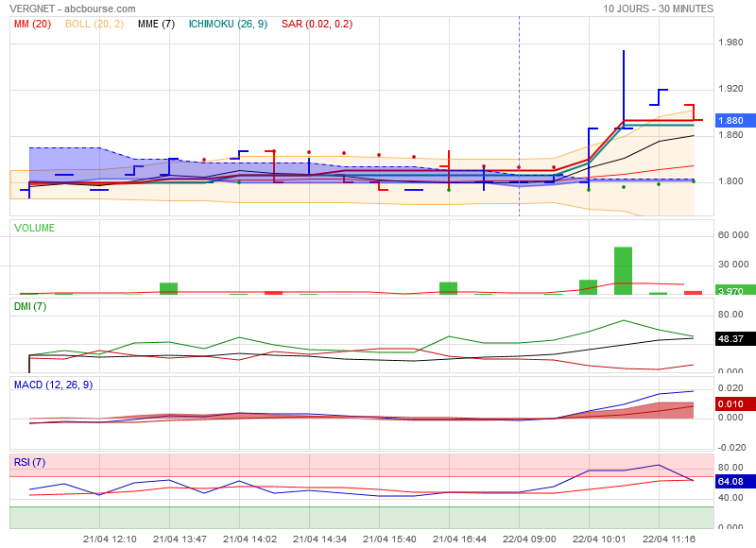Click the 21/04 13:47 time axis label
This screenshot has height=548, width=756.
click(x=180, y=539)
